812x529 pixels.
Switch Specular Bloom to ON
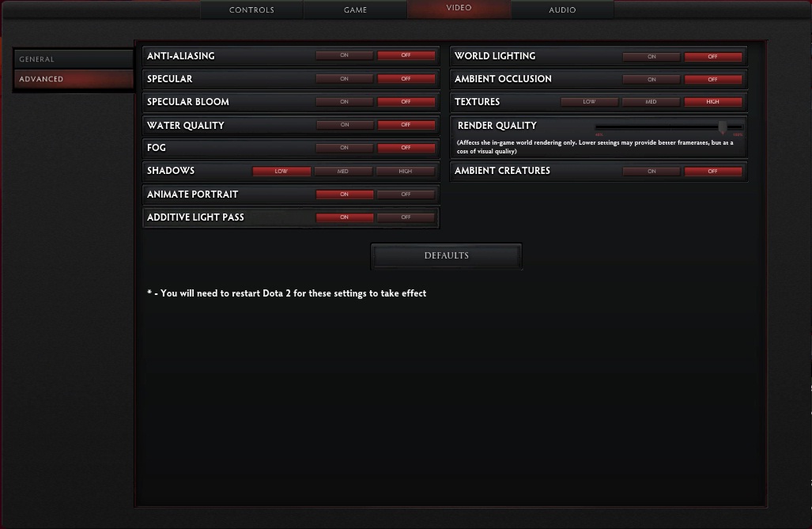click(x=345, y=102)
